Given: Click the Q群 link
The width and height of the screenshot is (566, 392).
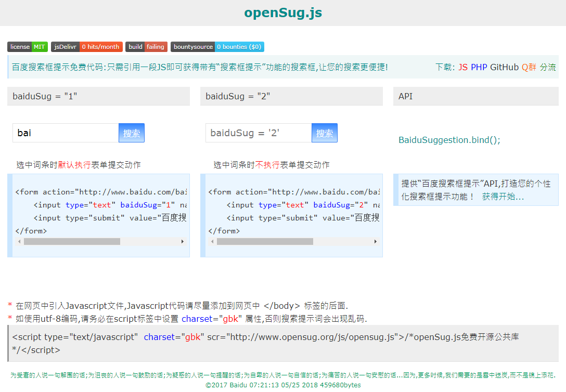Looking at the screenshot, I should point(529,67).
